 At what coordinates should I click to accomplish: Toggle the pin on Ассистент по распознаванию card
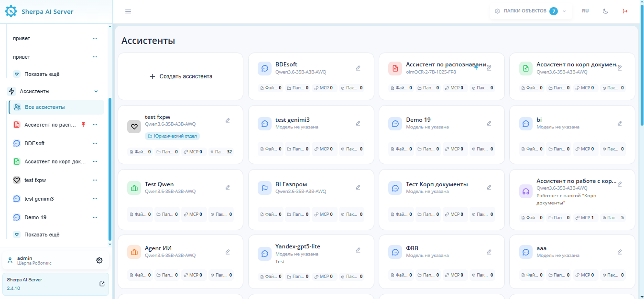point(476,68)
